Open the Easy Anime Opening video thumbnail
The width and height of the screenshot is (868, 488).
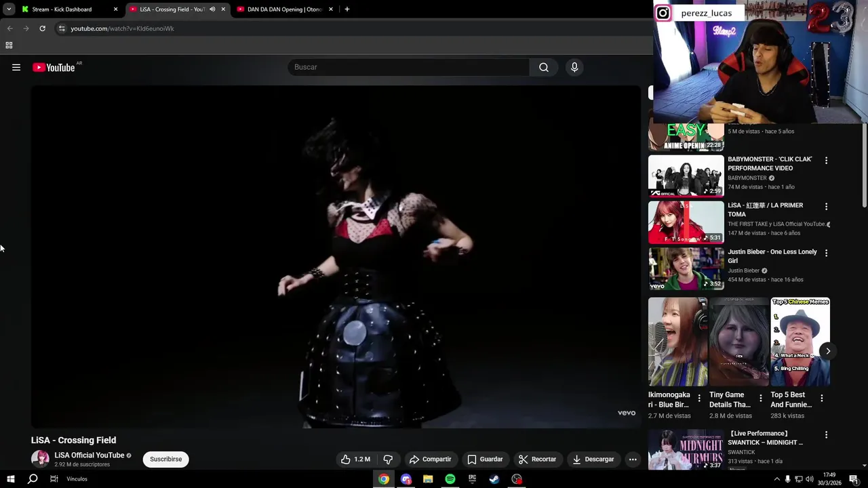pos(686,137)
